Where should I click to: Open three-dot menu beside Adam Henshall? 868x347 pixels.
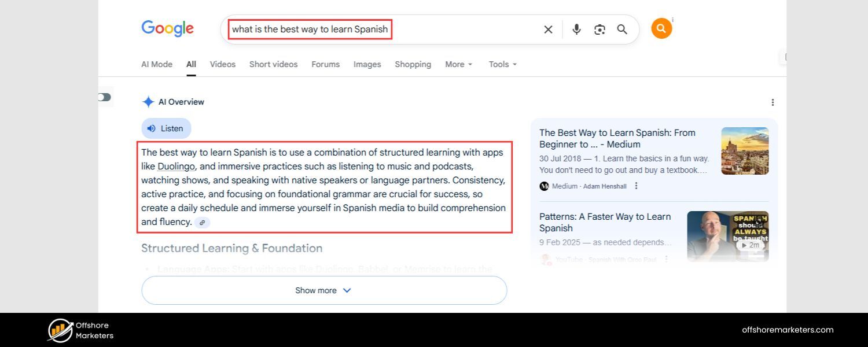[637, 186]
